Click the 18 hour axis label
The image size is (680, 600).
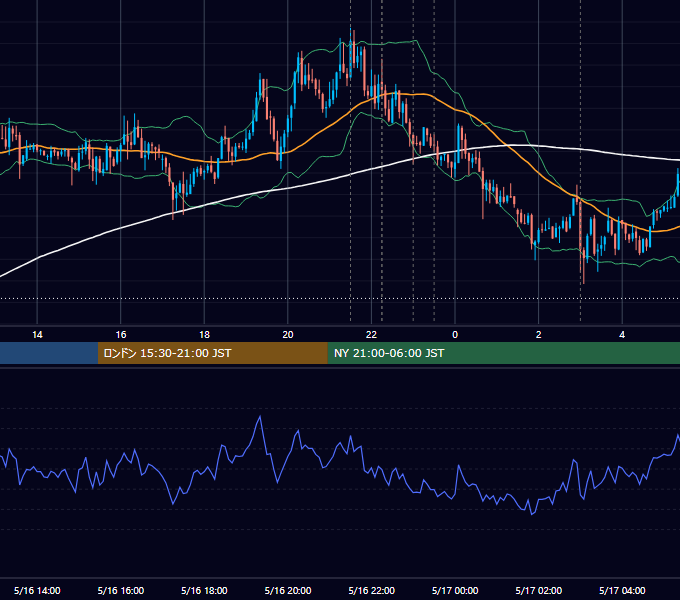pos(204,335)
